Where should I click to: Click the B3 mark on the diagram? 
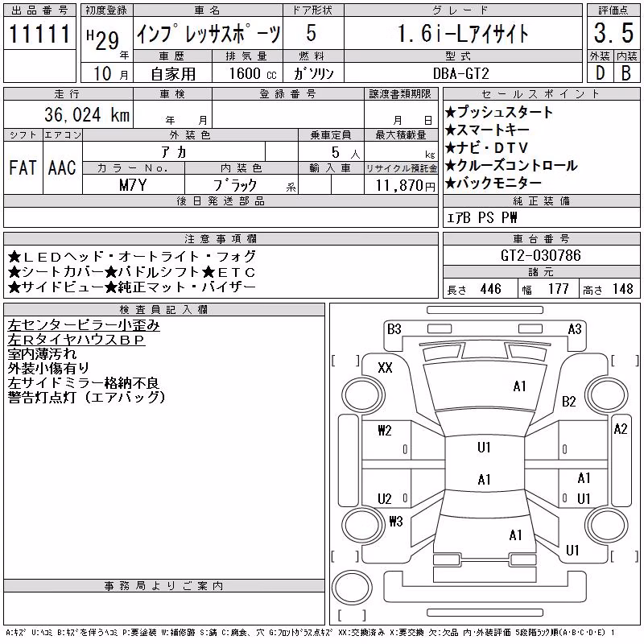click(x=394, y=329)
